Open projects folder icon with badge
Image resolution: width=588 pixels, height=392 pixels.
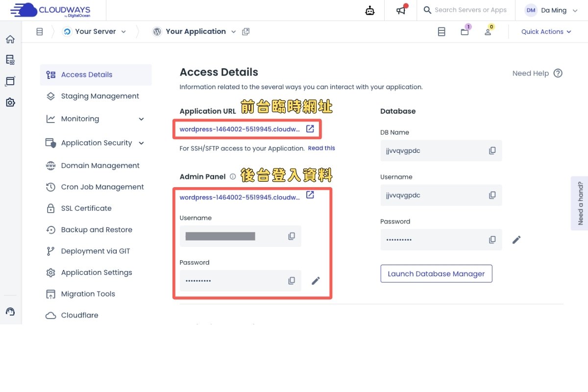(x=465, y=32)
